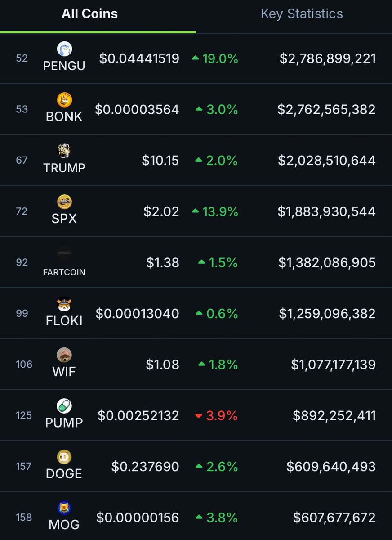Tap the PUMP pill icon
This screenshot has width=392, height=540.
[x=64, y=406]
